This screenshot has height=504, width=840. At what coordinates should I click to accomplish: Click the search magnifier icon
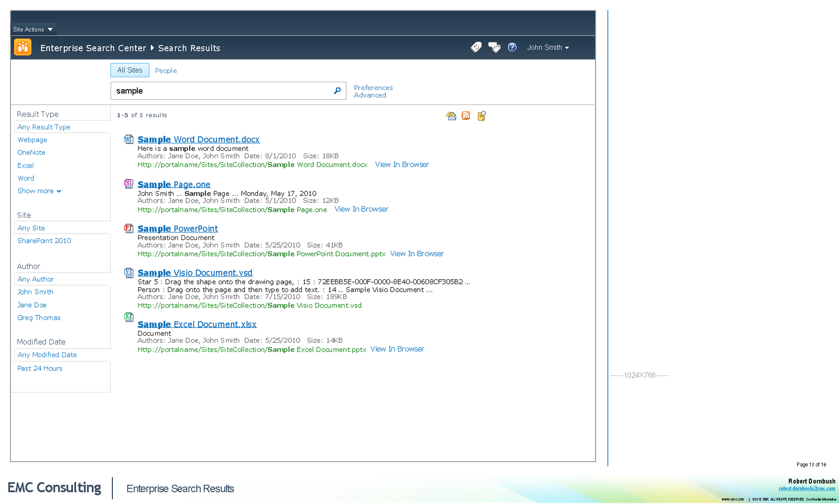337,91
